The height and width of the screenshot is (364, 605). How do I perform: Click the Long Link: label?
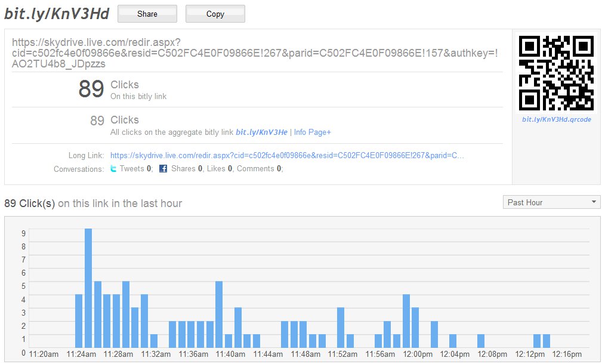point(86,155)
